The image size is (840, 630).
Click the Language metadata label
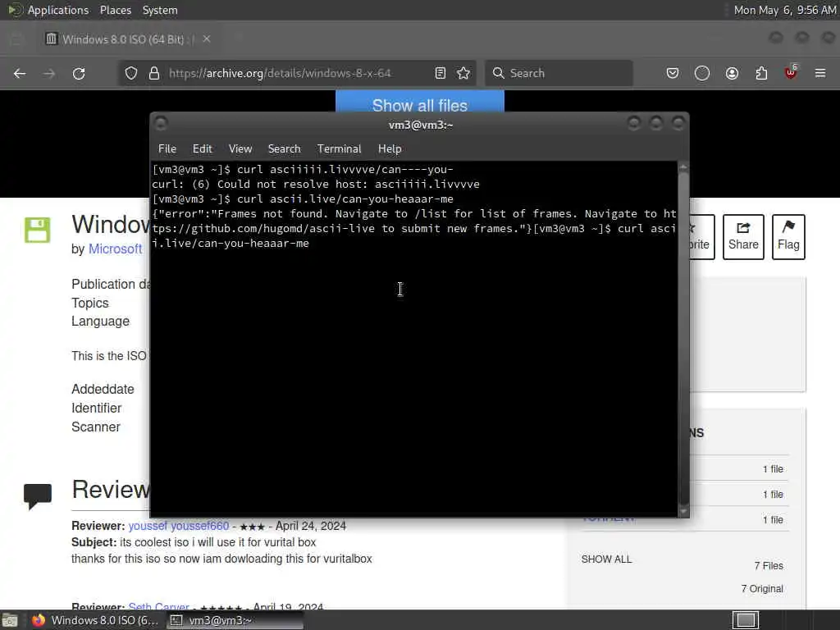pyautogui.click(x=101, y=322)
